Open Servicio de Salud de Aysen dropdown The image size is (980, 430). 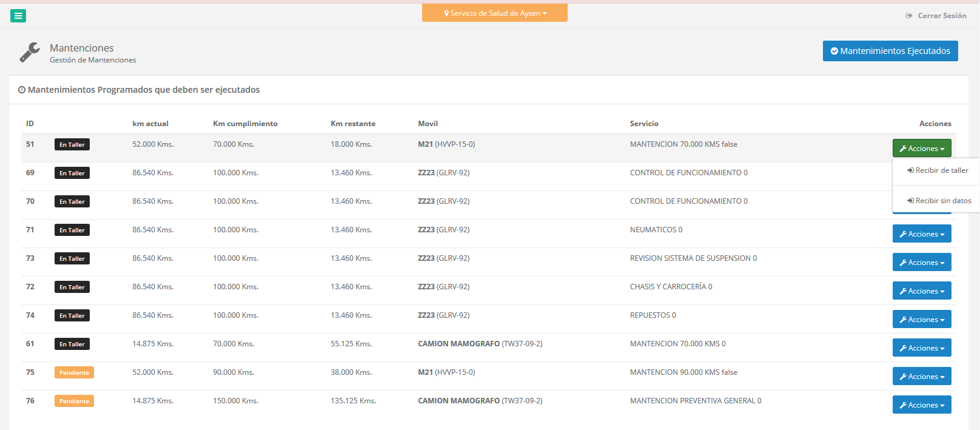pyautogui.click(x=495, y=13)
